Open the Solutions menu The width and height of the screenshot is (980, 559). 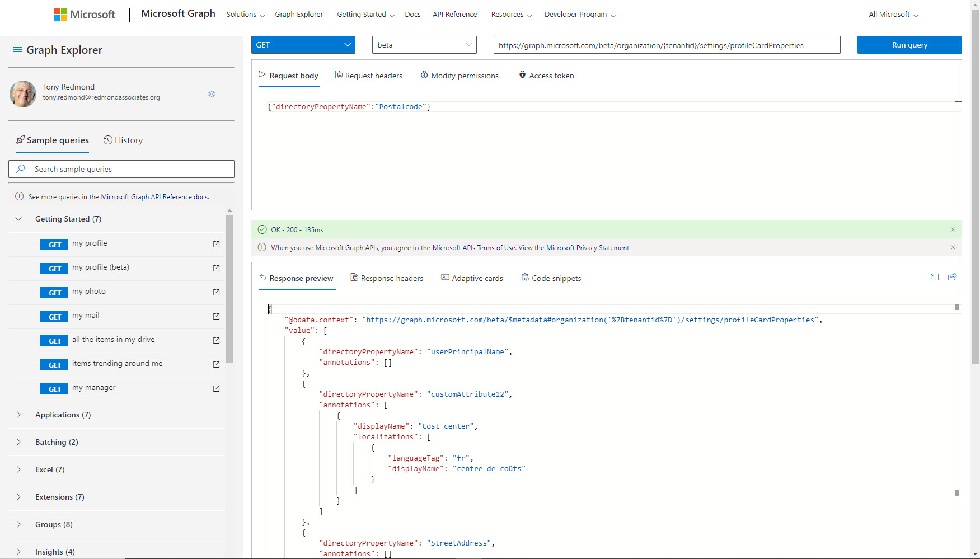(x=246, y=15)
